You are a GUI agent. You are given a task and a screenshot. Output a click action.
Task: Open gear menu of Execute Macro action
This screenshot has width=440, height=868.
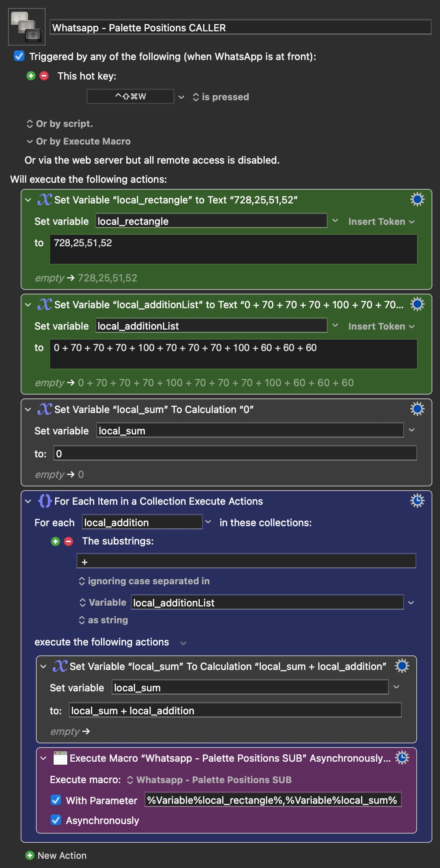(402, 757)
